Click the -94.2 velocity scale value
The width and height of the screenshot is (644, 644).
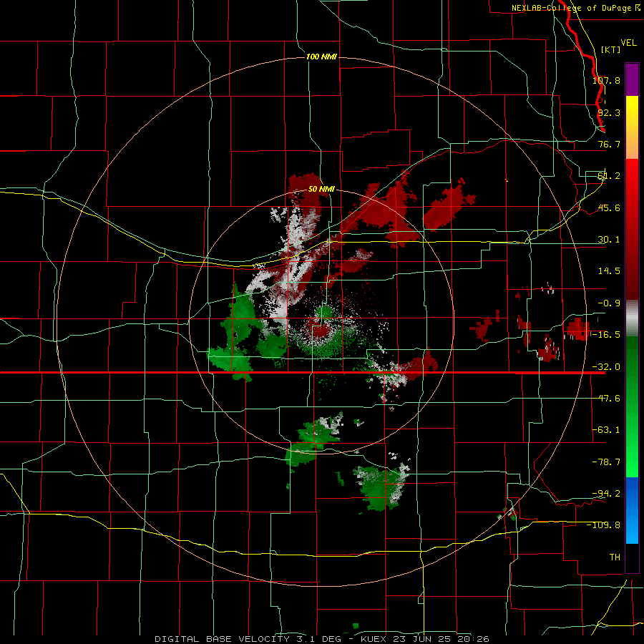pos(606,493)
